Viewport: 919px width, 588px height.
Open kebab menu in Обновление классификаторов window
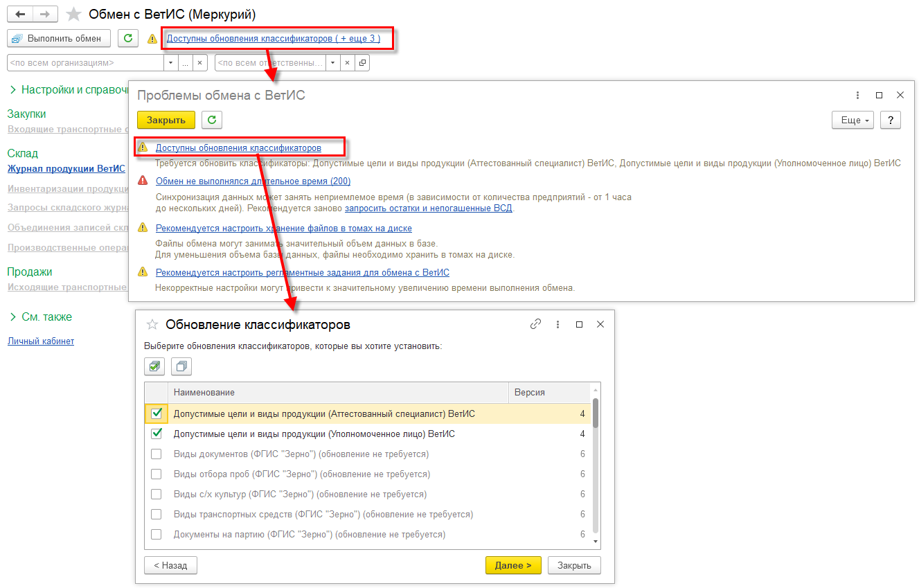pos(557,324)
